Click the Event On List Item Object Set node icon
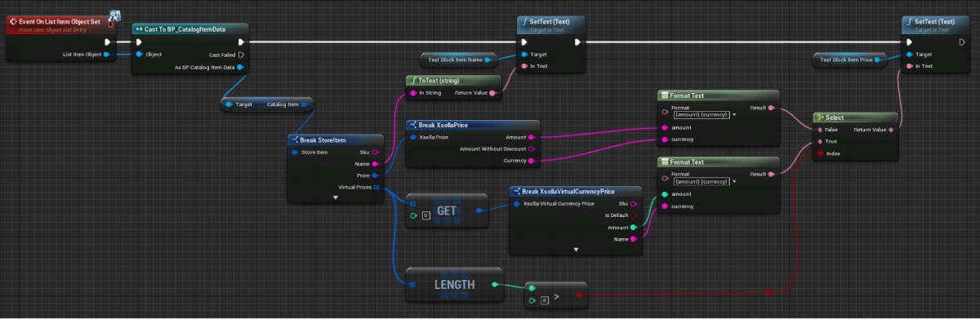The width and height of the screenshot is (980, 319). 13,21
